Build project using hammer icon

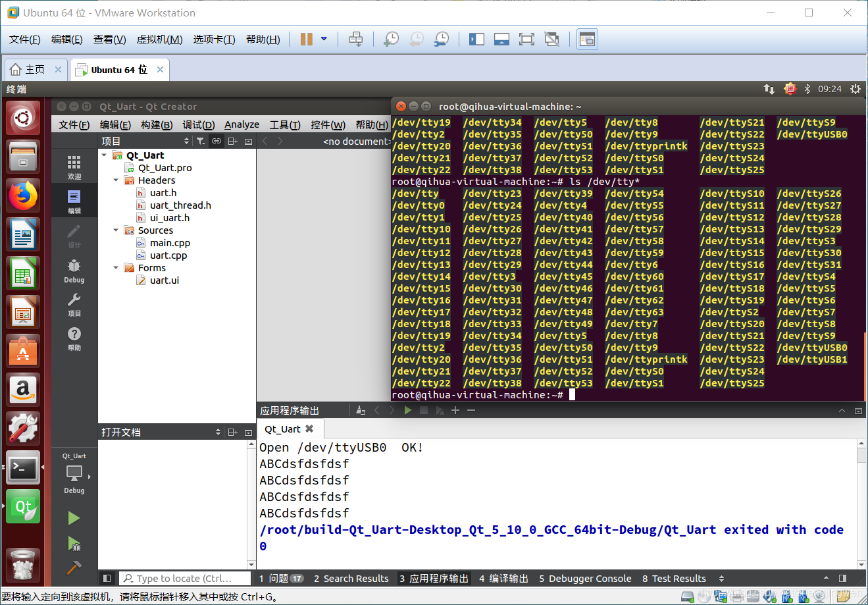(x=74, y=567)
